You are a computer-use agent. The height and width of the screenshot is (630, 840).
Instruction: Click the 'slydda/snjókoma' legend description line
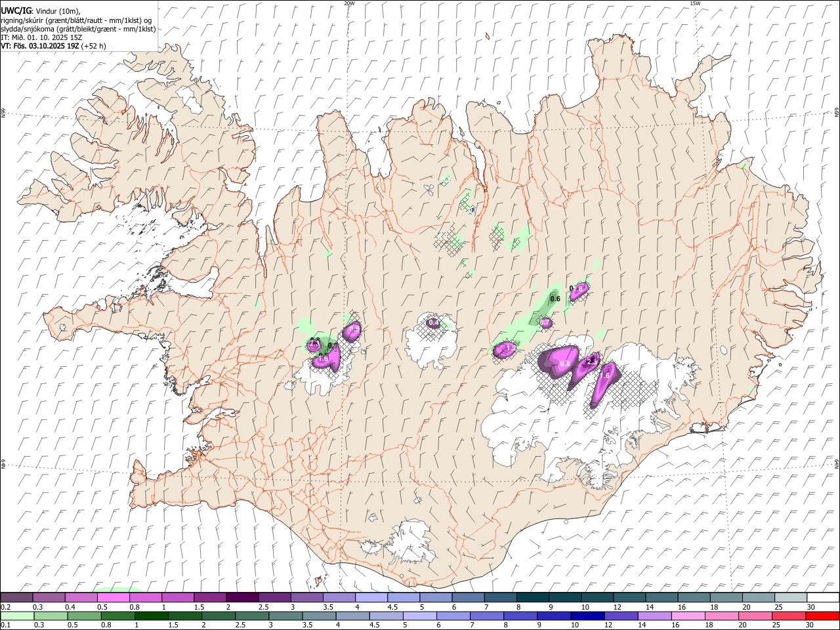(78, 28)
